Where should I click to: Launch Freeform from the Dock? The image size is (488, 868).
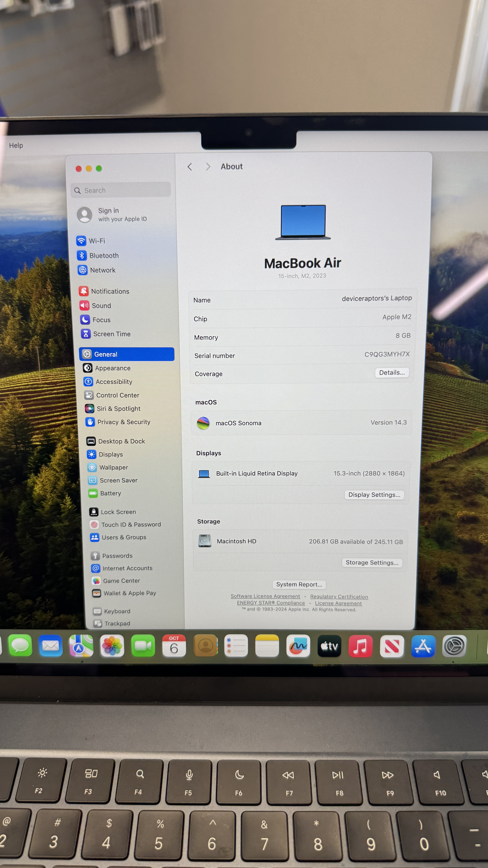click(298, 646)
